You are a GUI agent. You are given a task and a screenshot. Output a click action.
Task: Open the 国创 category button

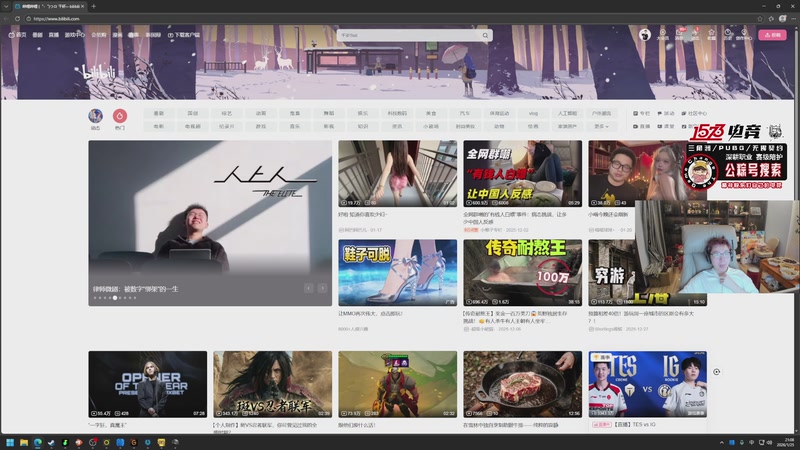coord(192,113)
